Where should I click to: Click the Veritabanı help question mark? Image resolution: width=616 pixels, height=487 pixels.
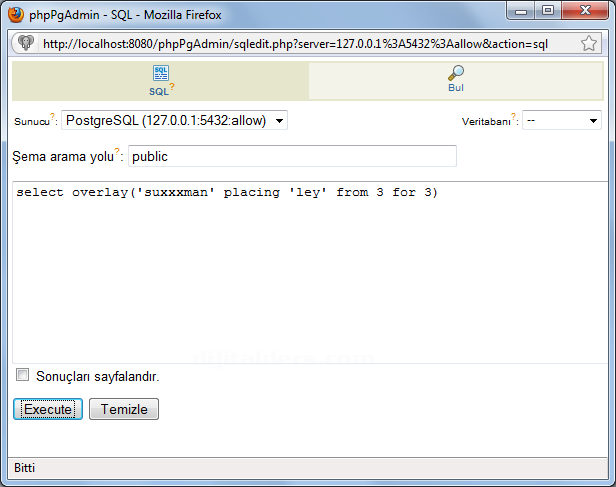pyautogui.click(x=513, y=116)
